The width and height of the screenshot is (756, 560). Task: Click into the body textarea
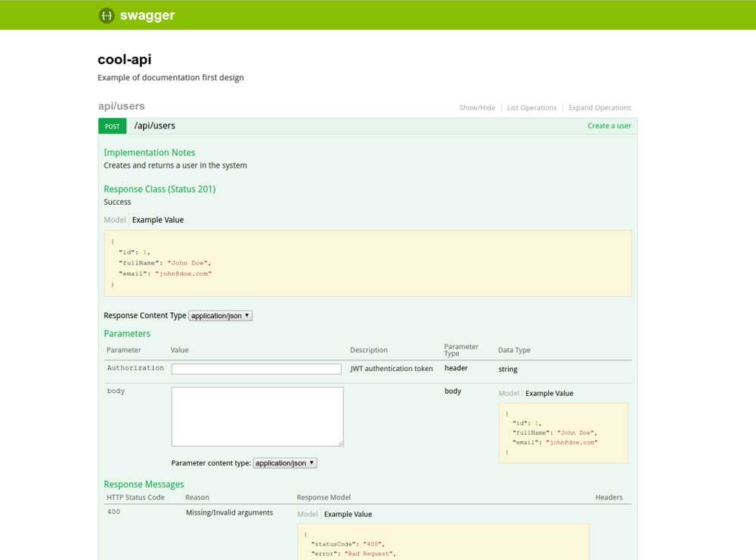(x=258, y=416)
